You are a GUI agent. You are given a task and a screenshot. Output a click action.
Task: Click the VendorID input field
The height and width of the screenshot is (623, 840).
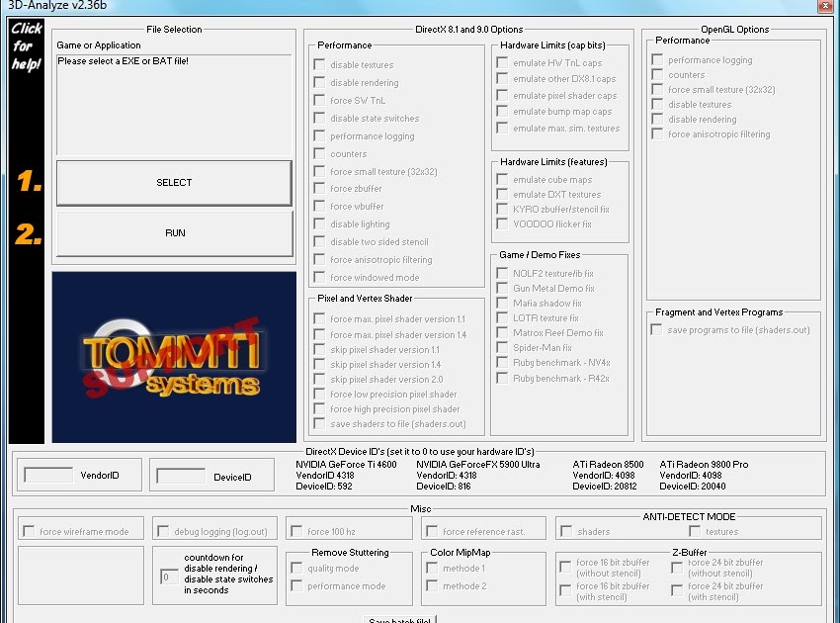pyautogui.click(x=48, y=475)
